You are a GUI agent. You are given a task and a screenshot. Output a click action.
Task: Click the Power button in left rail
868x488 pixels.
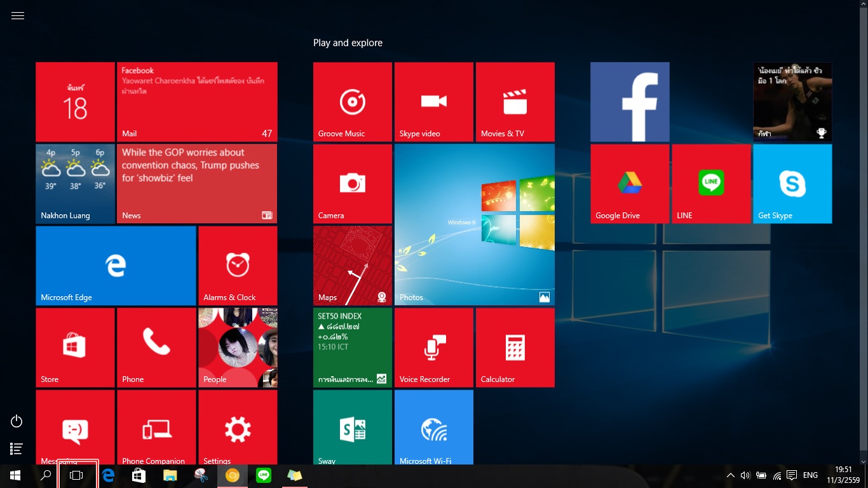[17, 421]
